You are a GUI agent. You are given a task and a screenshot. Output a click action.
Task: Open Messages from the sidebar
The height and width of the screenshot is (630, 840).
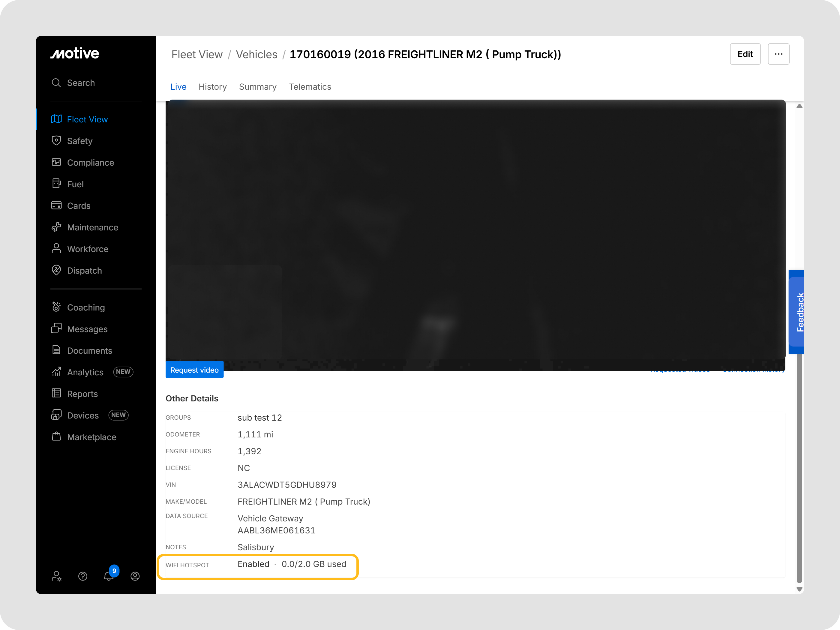point(87,329)
